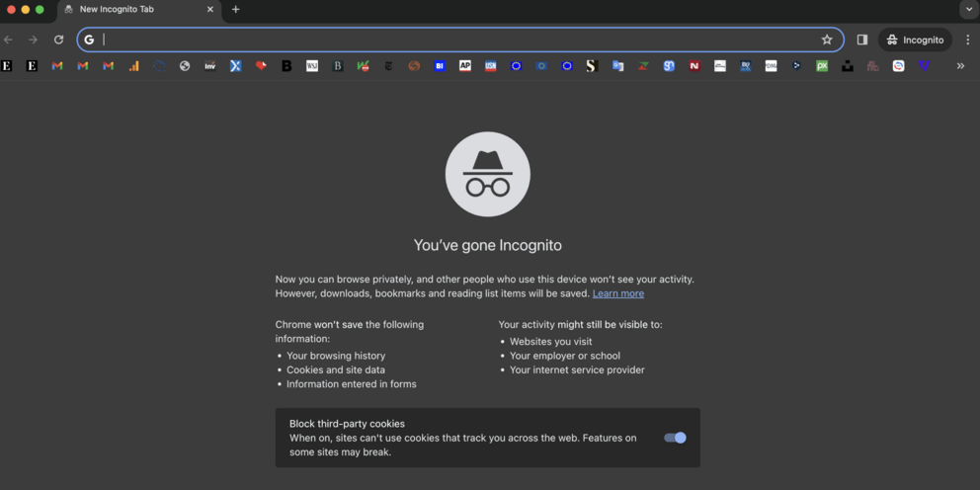Go back to the previous page
This screenshot has width=980, height=490.
8,40
